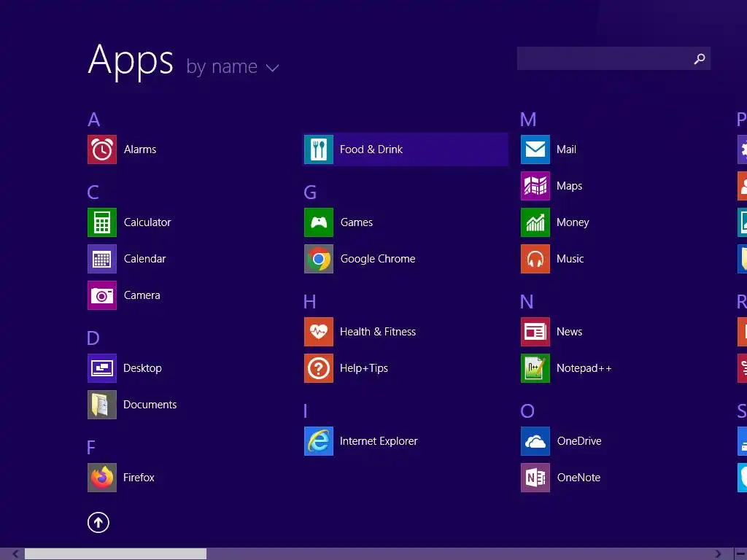Launch the Money app icon

pos(535,222)
